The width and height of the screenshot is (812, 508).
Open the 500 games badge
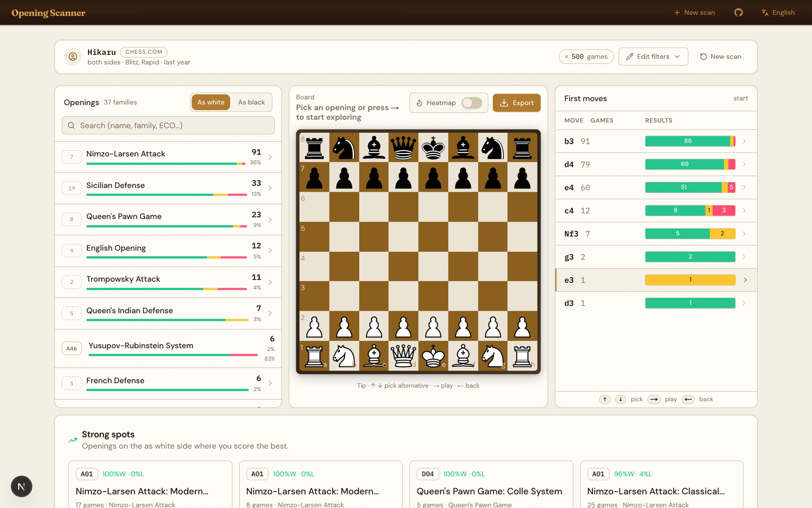(x=586, y=56)
